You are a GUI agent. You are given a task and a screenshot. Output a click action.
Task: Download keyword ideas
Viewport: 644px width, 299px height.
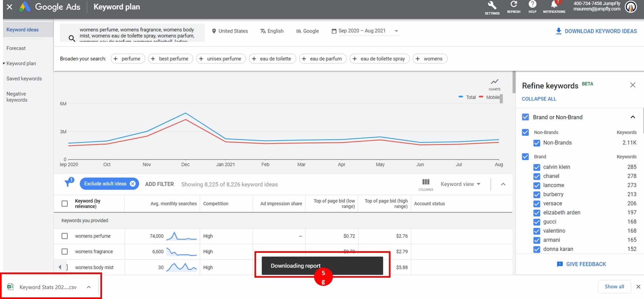(x=596, y=31)
